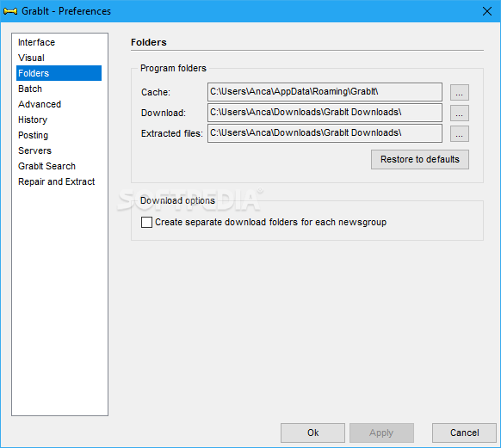Click the Download folder path field

pos(325,113)
